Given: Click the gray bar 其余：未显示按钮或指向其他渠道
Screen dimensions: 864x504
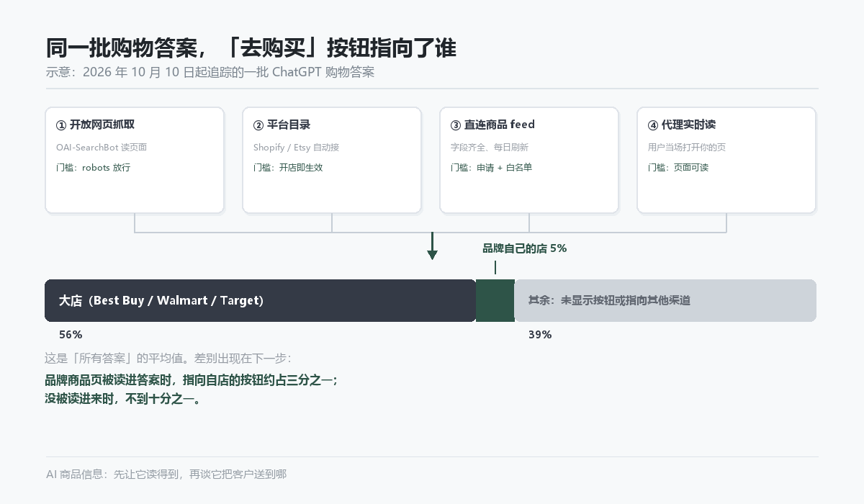Looking at the screenshot, I should tap(665, 300).
